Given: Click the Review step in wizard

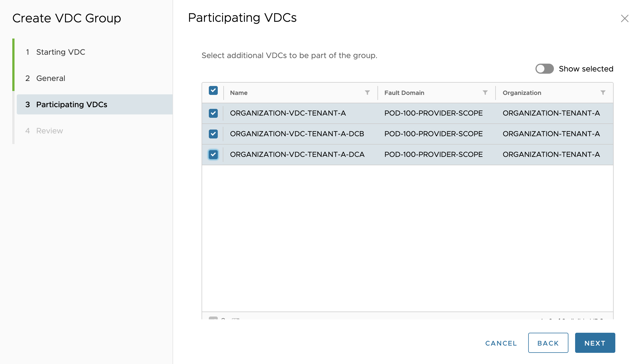Looking at the screenshot, I should point(49,131).
